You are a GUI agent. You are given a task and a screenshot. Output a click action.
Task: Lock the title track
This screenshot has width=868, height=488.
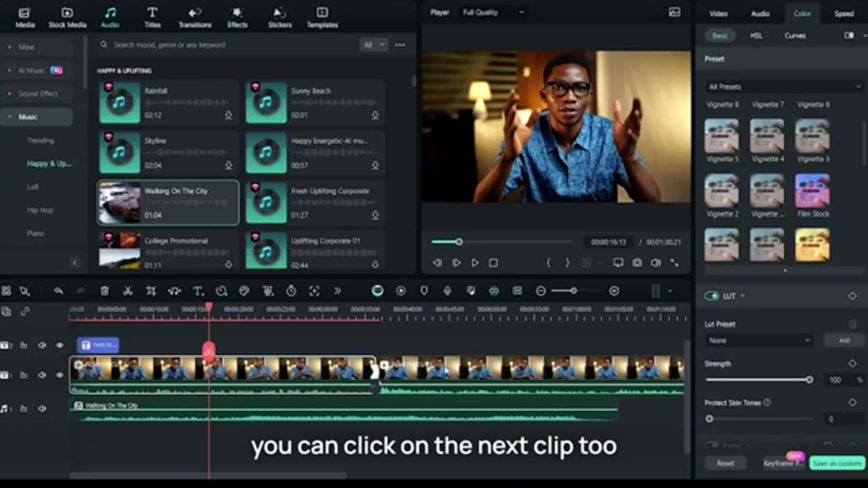pos(24,345)
